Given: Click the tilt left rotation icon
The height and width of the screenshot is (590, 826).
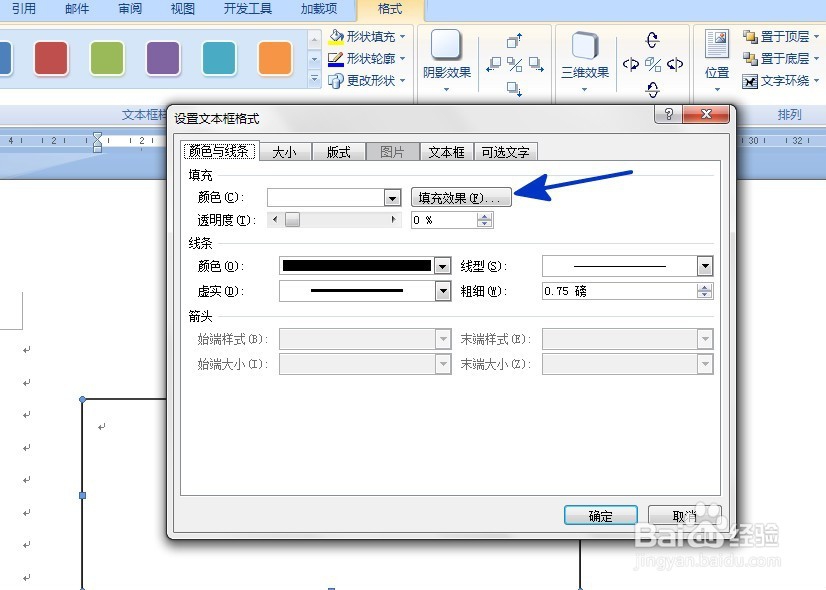Looking at the screenshot, I should pyautogui.click(x=630, y=63).
